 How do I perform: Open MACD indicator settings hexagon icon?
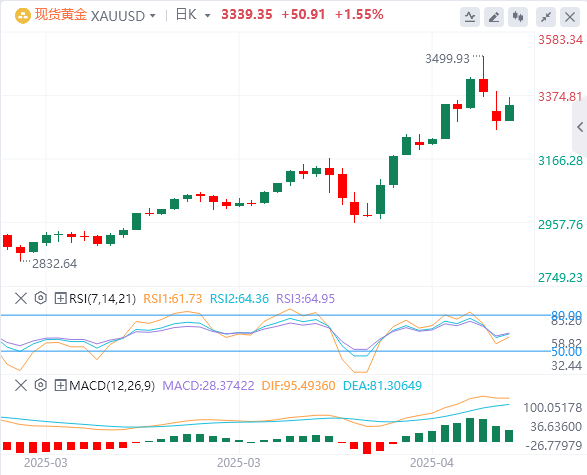pyautogui.click(x=40, y=385)
